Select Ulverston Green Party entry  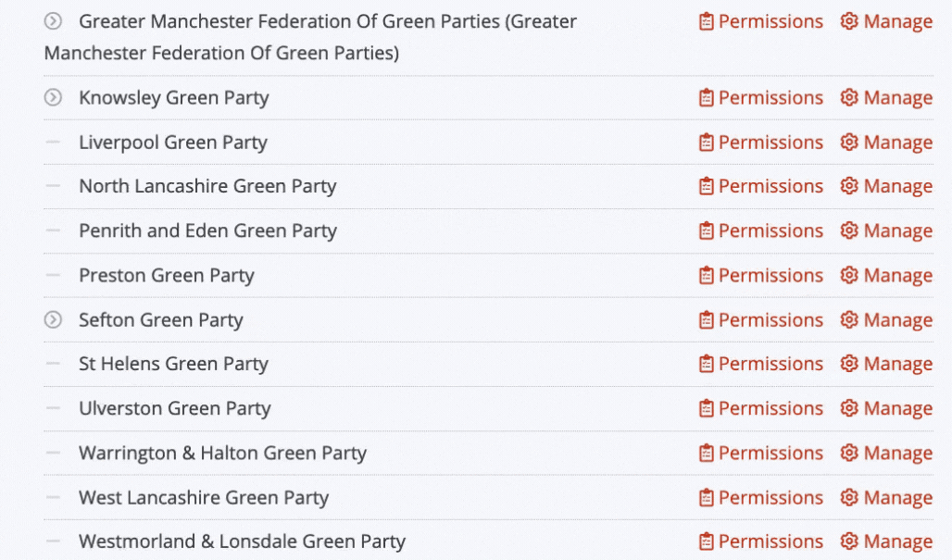pos(175,408)
